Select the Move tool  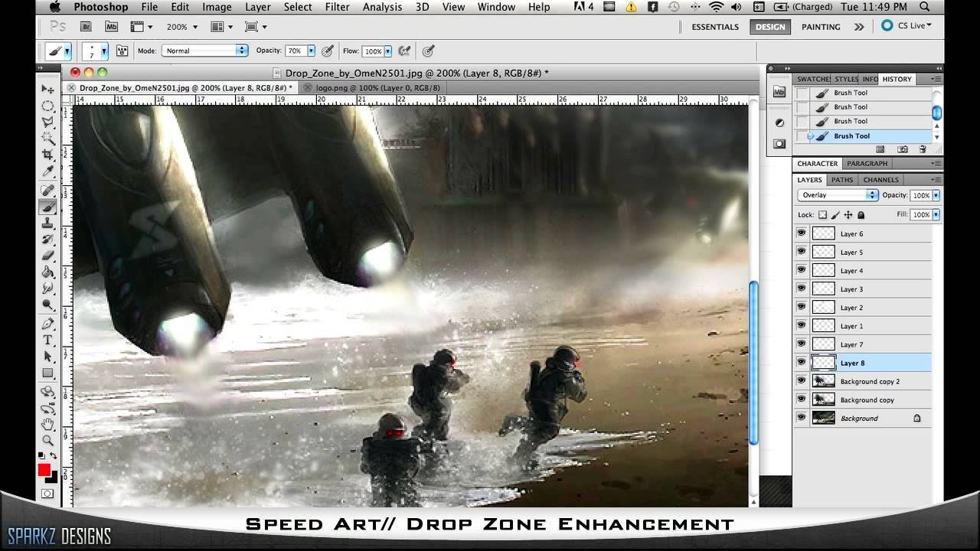(x=48, y=90)
